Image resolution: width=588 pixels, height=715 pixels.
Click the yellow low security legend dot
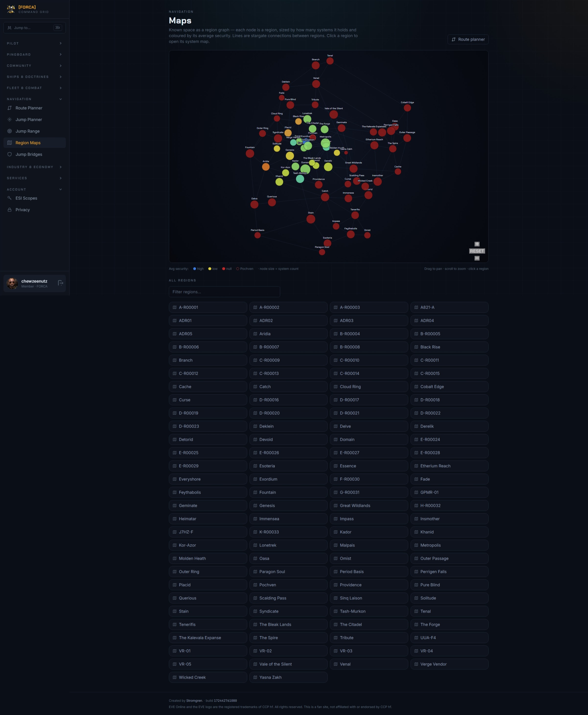tap(210, 269)
